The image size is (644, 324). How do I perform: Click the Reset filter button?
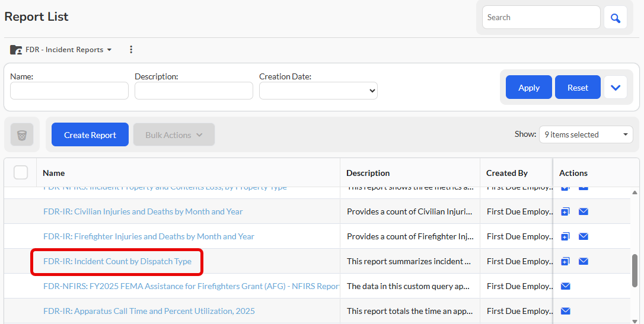pyautogui.click(x=578, y=87)
